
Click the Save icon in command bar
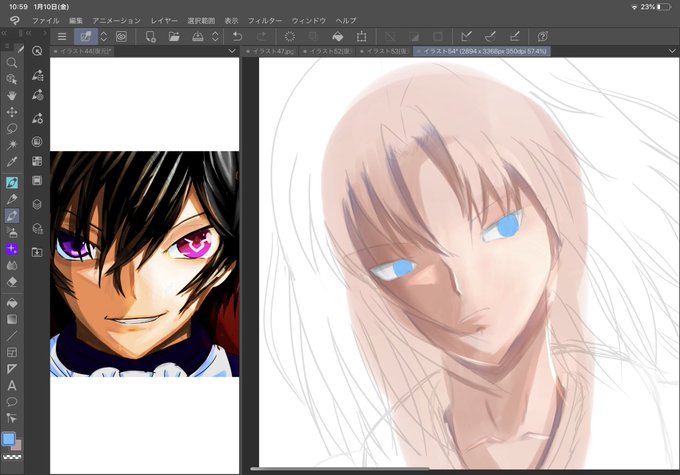pos(198,36)
